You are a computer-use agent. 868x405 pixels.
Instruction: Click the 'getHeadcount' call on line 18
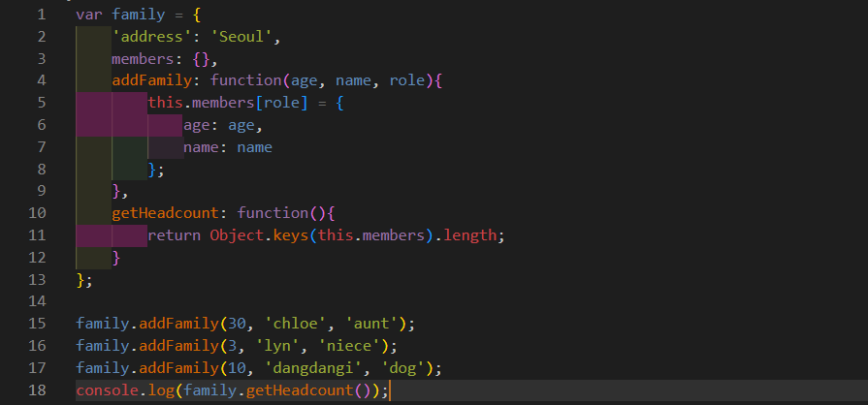click(x=300, y=390)
